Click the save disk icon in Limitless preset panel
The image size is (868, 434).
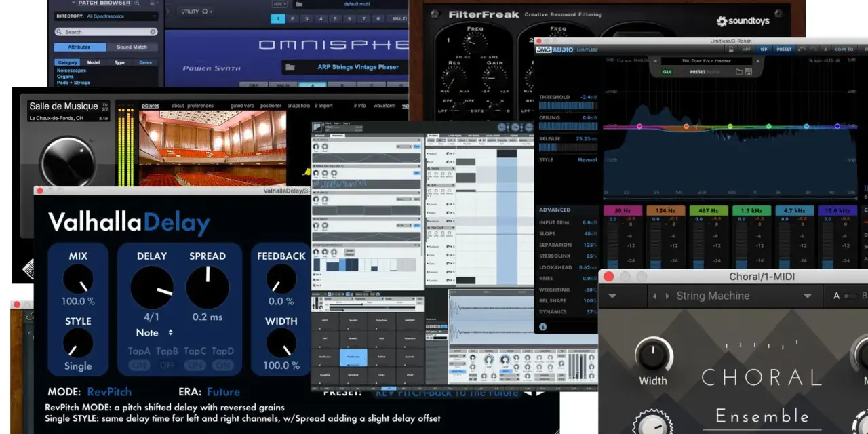(749, 72)
